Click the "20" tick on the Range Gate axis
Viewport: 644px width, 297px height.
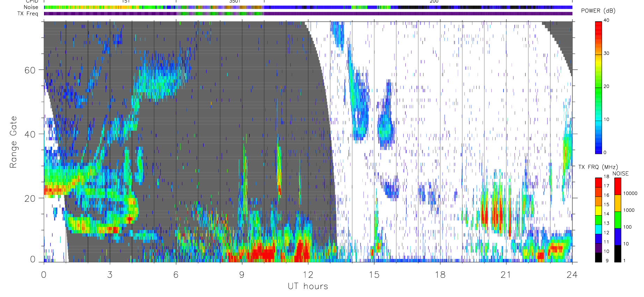coord(30,198)
